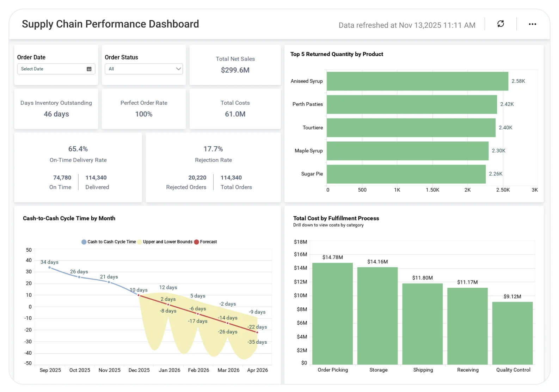
Task: Click the Dec 2025 axis label
Action: tap(139, 370)
